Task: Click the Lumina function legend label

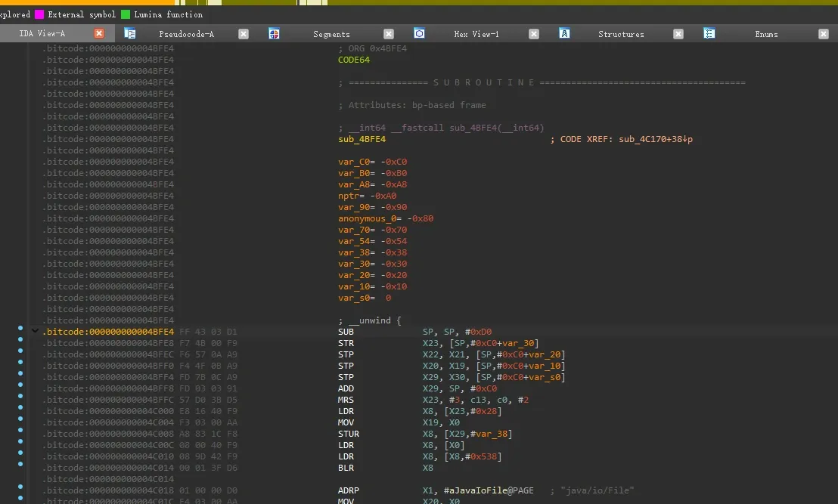Action: [169, 14]
